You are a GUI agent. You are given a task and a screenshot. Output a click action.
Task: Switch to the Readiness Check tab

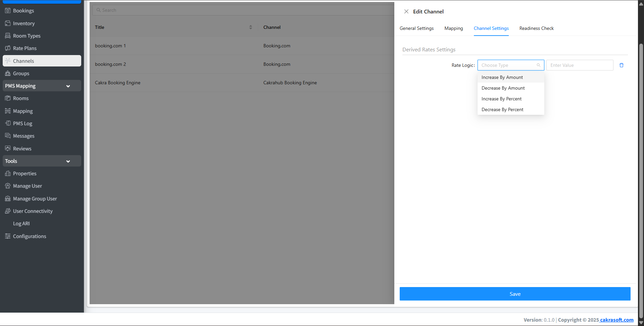[536, 28]
